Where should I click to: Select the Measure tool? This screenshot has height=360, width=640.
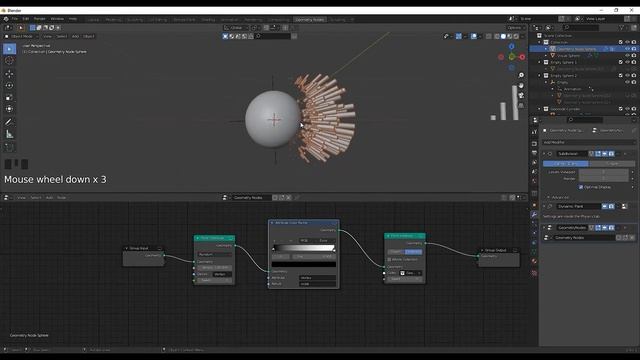[x=9, y=134]
